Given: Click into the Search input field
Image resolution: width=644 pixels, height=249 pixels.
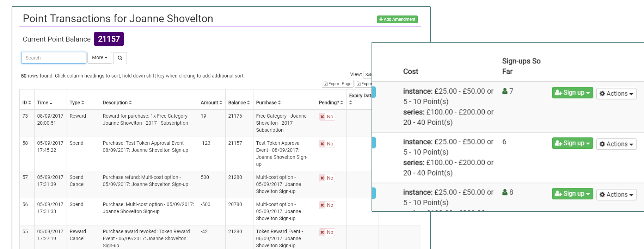Looking at the screenshot, I should [x=54, y=58].
